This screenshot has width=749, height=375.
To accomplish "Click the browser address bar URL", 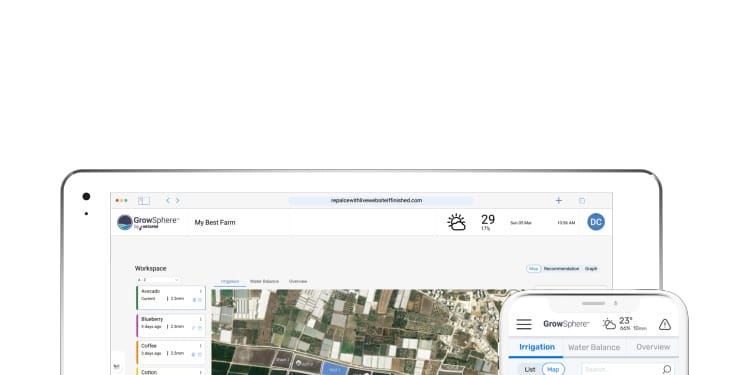I will [x=376, y=201].
